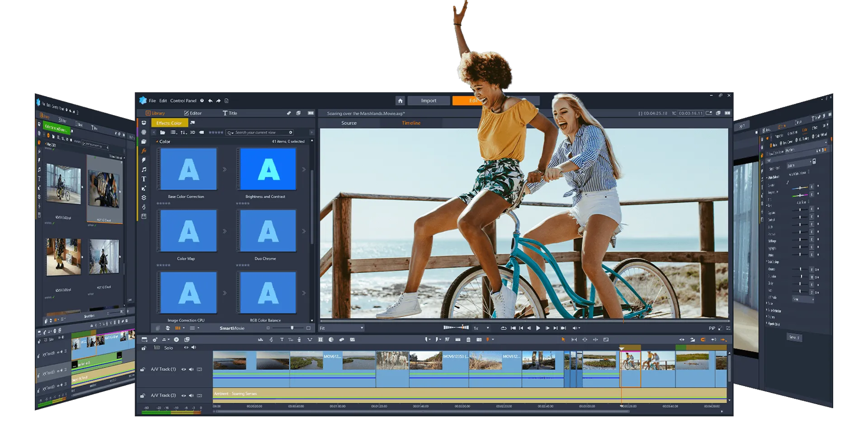The image size is (868, 429).
Task: Click the Import button
Action: coord(429,101)
